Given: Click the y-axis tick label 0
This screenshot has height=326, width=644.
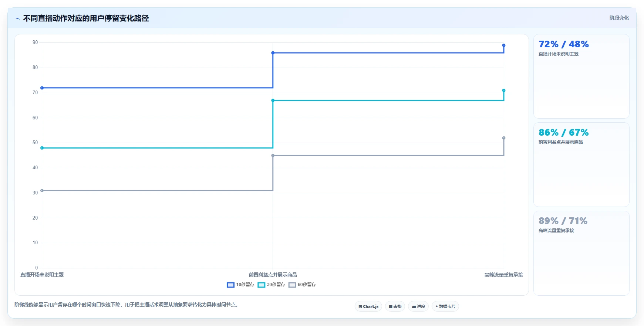Looking at the screenshot, I should pyautogui.click(x=37, y=268).
